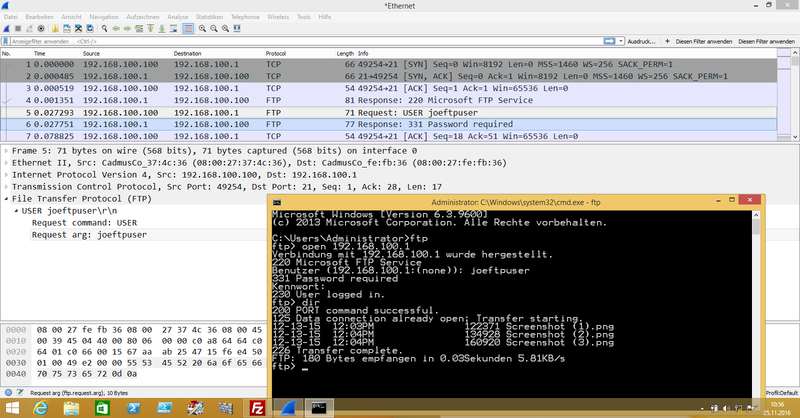This screenshot has height=418, width=800.
Task: Open the Statistiken menu
Action: click(209, 18)
